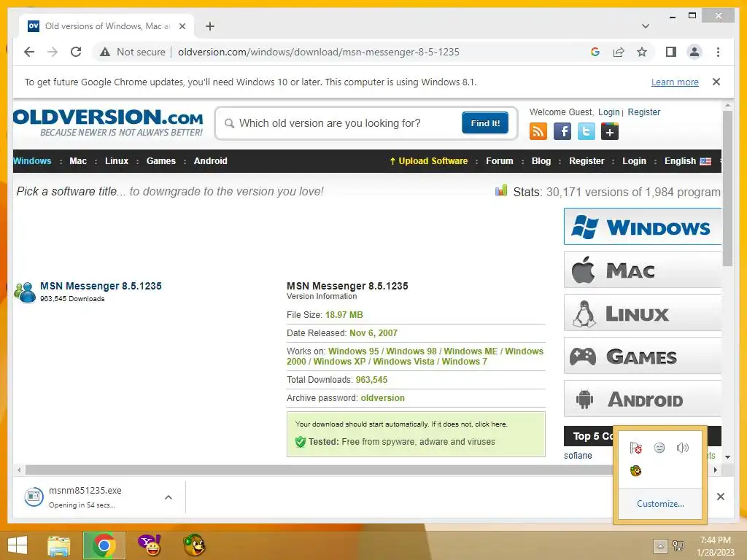Click the archive password oldversion text
Viewport: 747px width, 560px height.
point(382,397)
